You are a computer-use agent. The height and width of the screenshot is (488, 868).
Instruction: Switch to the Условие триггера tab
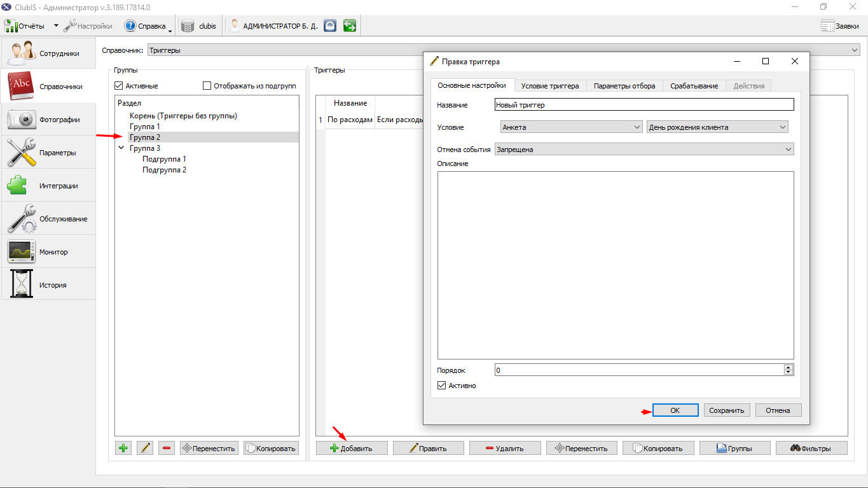[x=549, y=86]
